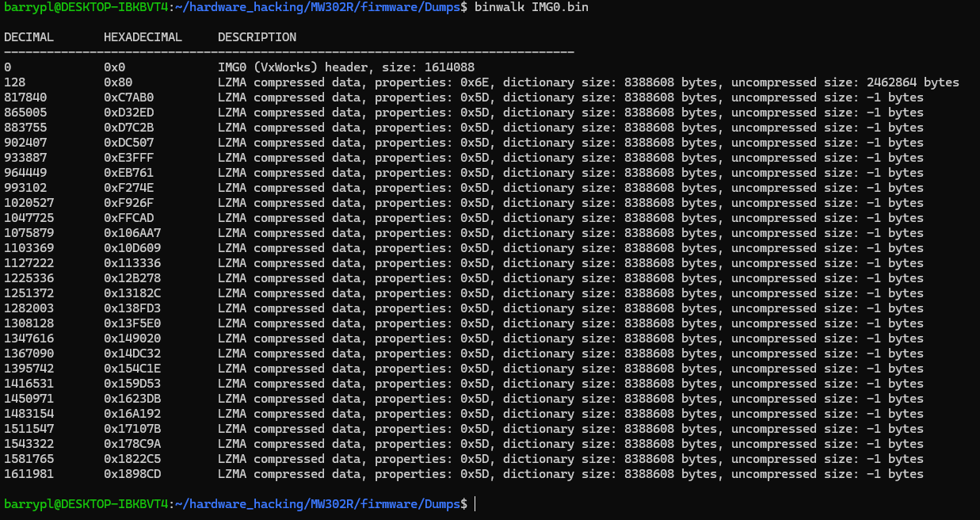The height and width of the screenshot is (520, 980).
Task: Click the HEXADECIMAL column header
Action: click(143, 37)
